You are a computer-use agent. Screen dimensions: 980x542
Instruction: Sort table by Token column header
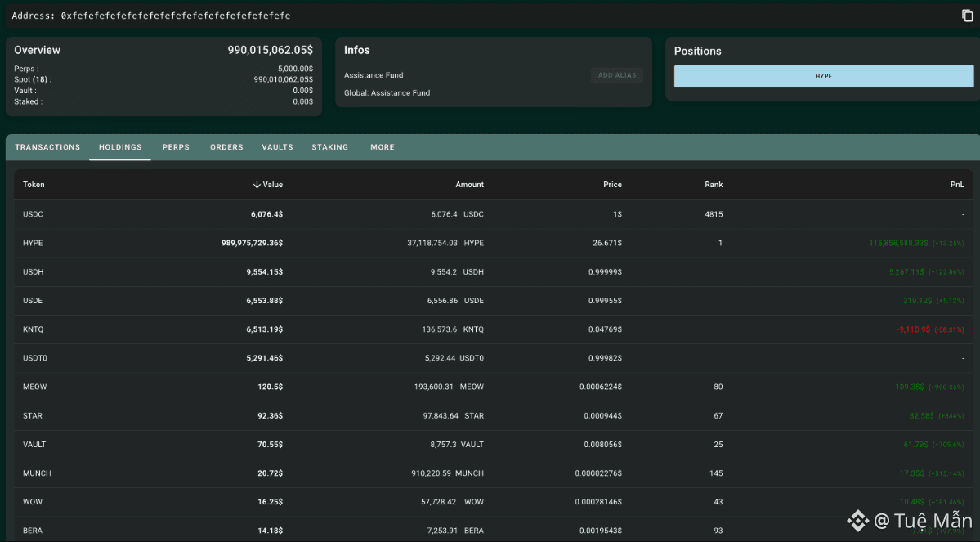(34, 185)
